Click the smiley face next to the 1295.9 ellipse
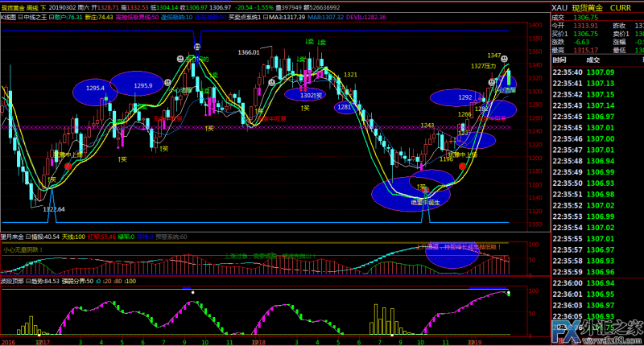 click(166, 82)
